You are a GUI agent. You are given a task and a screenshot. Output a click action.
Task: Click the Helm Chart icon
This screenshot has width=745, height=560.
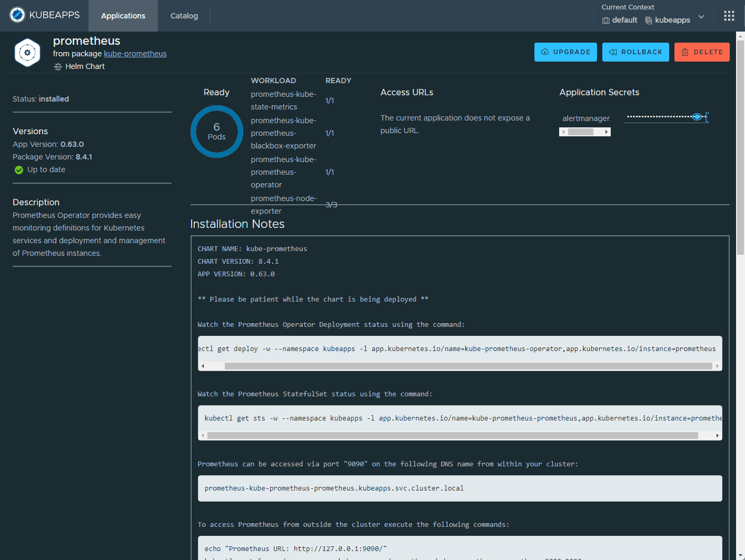pos(58,67)
